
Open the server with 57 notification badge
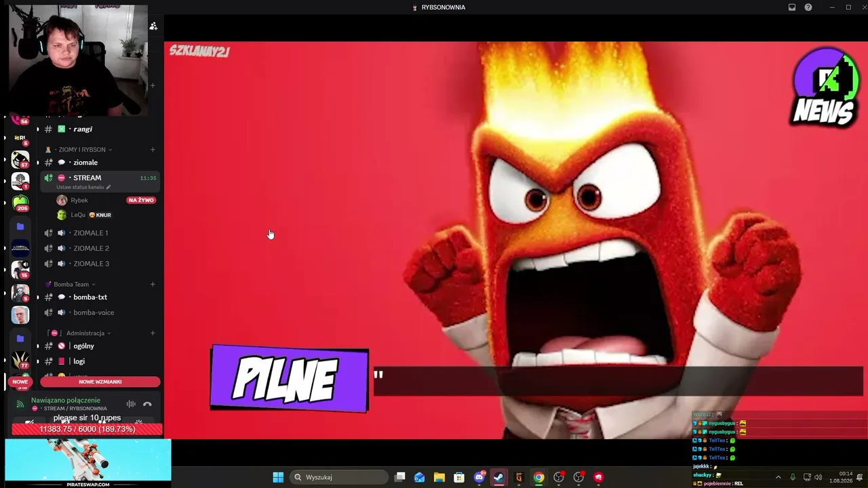pyautogui.click(x=20, y=160)
